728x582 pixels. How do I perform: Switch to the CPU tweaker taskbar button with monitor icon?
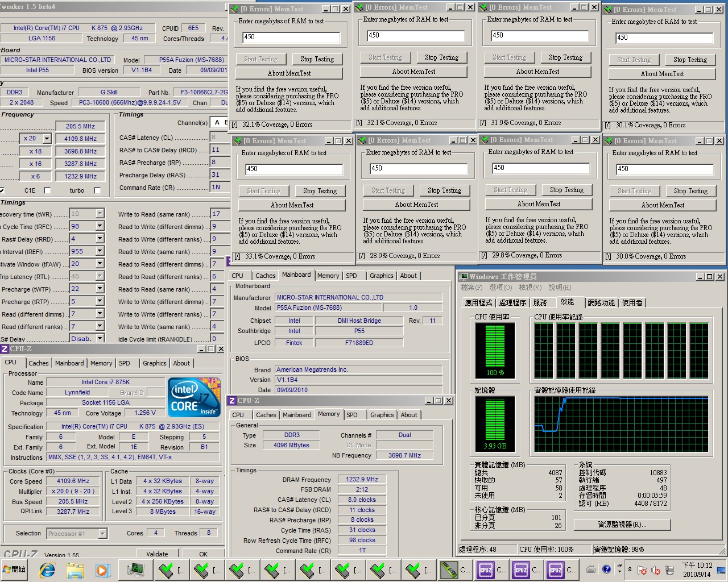click(135, 569)
